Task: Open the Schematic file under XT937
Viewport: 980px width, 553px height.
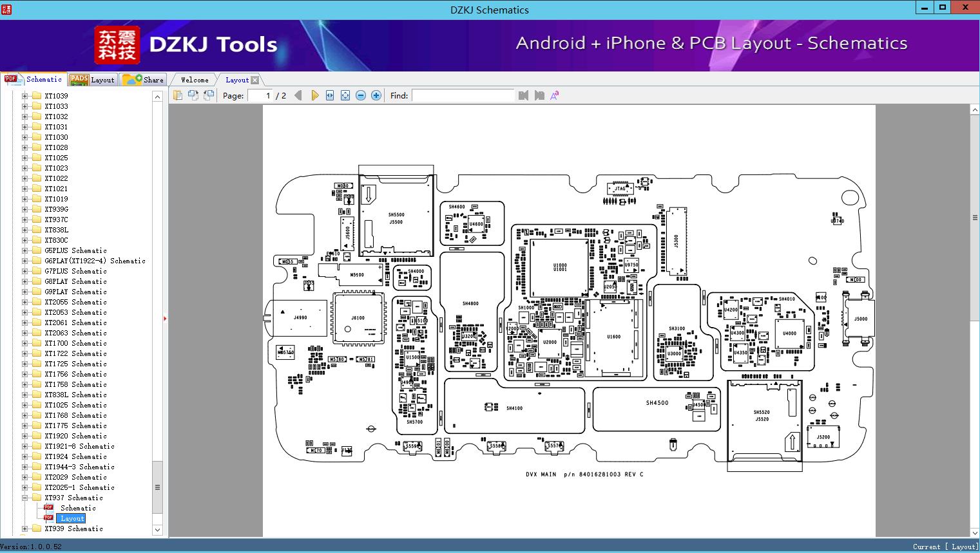Action: (x=78, y=508)
